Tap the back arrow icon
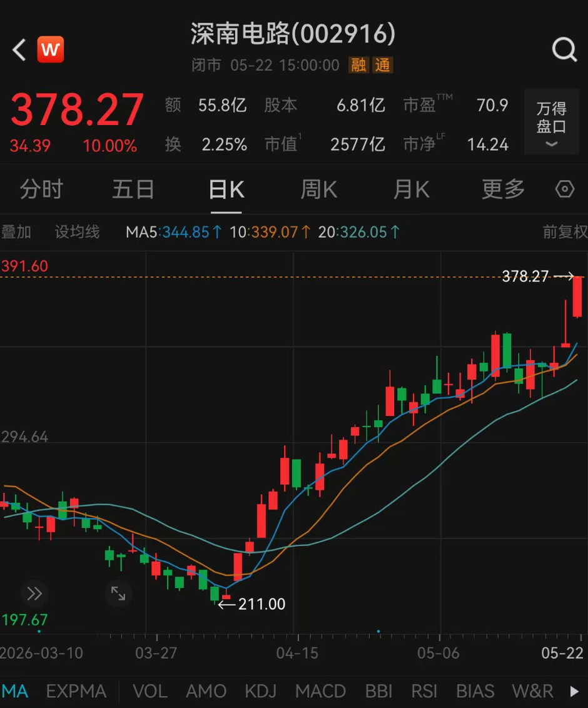Image resolution: width=588 pixels, height=708 pixels. click(x=19, y=49)
